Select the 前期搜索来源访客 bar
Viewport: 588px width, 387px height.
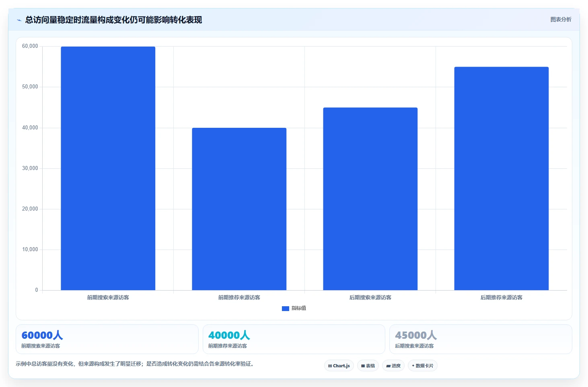pyautogui.click(x=108, y=168)
